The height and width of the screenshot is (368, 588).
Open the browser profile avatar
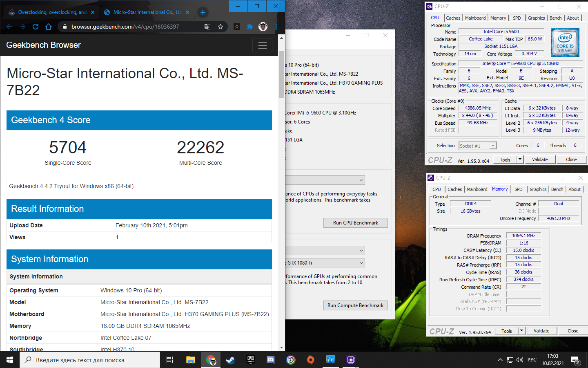[x=263, y=27]
